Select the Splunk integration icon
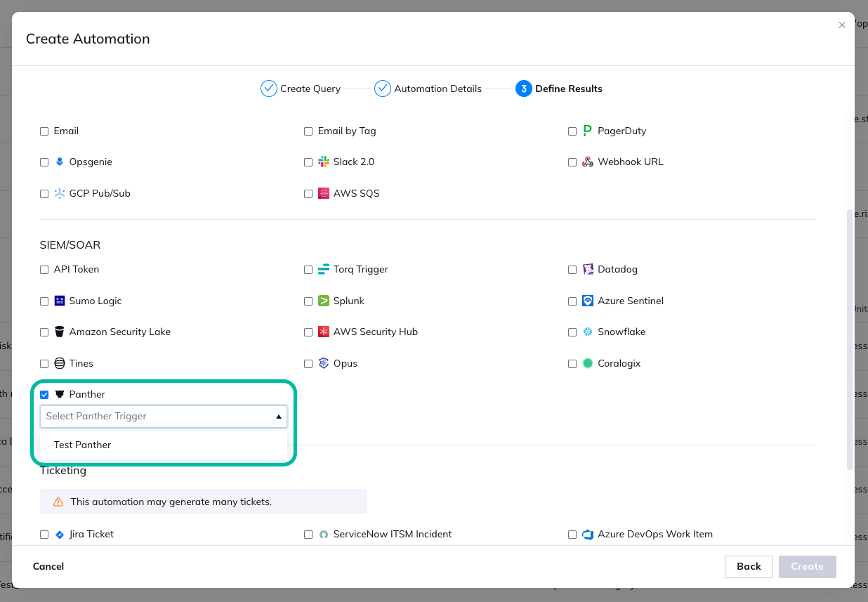Screen dimensions: 868x602 [x=322, y=301]
